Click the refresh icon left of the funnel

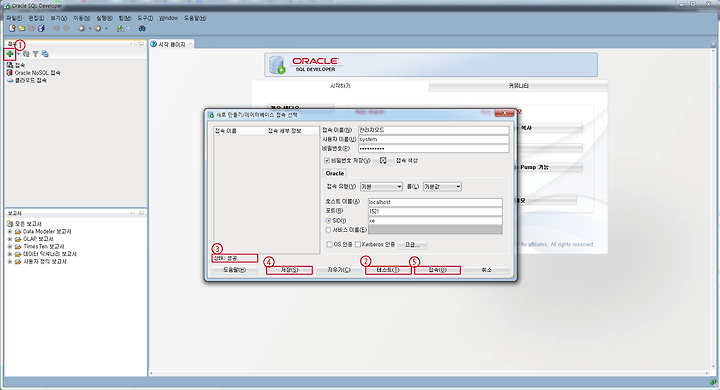coord(27,54)
